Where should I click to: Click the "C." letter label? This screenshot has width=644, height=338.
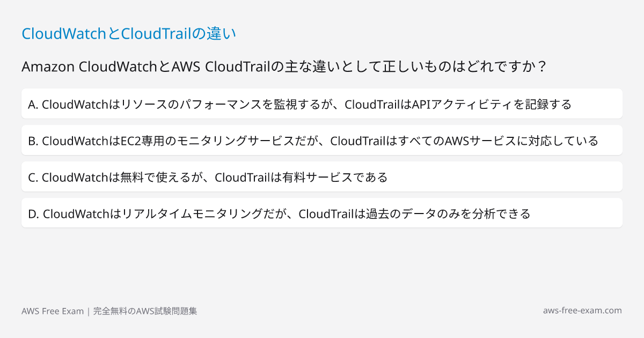[x=33, y=177]
